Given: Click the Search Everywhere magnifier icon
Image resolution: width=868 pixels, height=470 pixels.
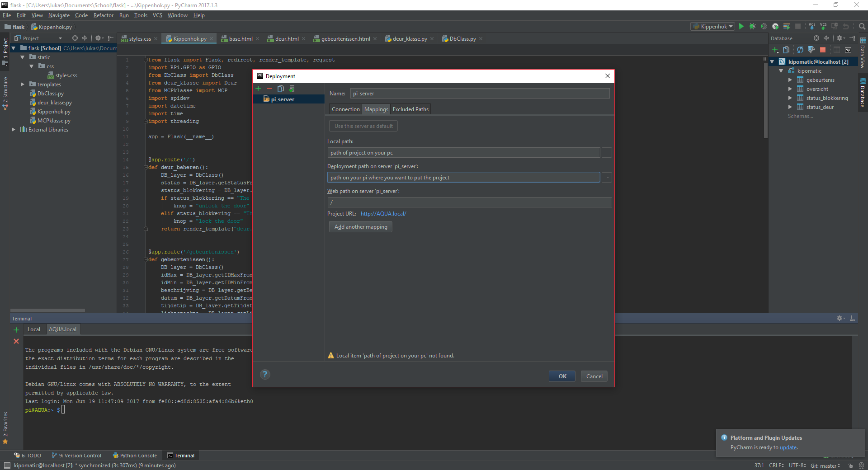Looking at the screenshot, I should coord(862,27).
